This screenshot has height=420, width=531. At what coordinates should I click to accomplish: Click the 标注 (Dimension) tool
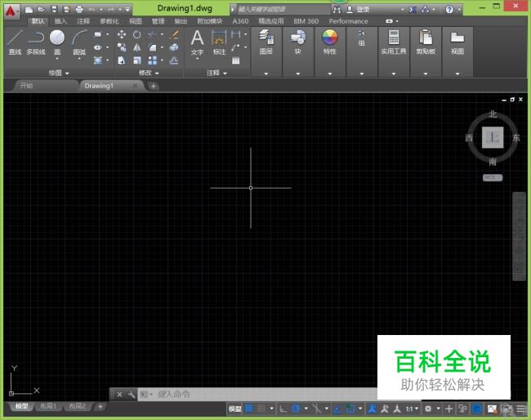click(x=219, y=42)
